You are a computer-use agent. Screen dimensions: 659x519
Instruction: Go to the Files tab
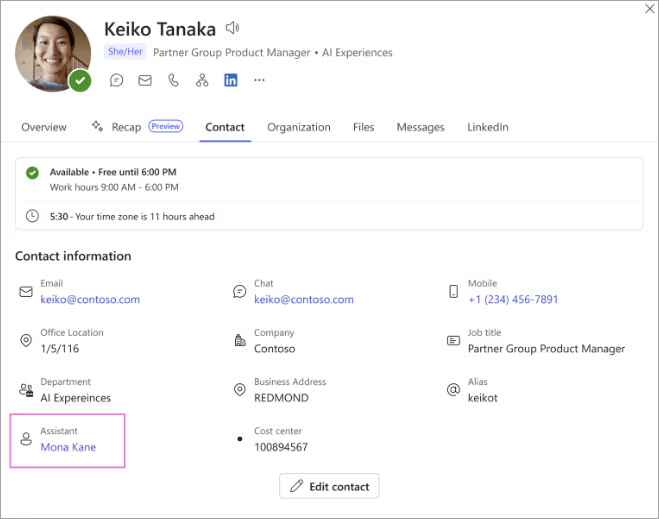(x=364, y=127)
